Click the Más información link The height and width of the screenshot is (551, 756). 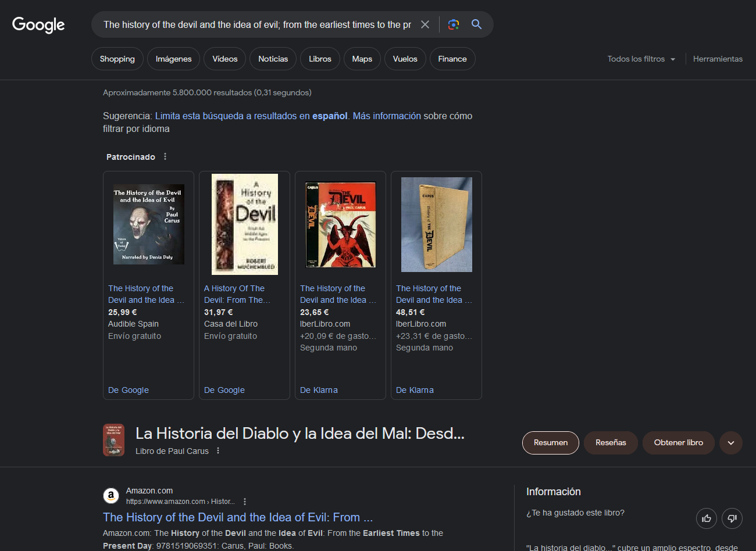point(387,116)
